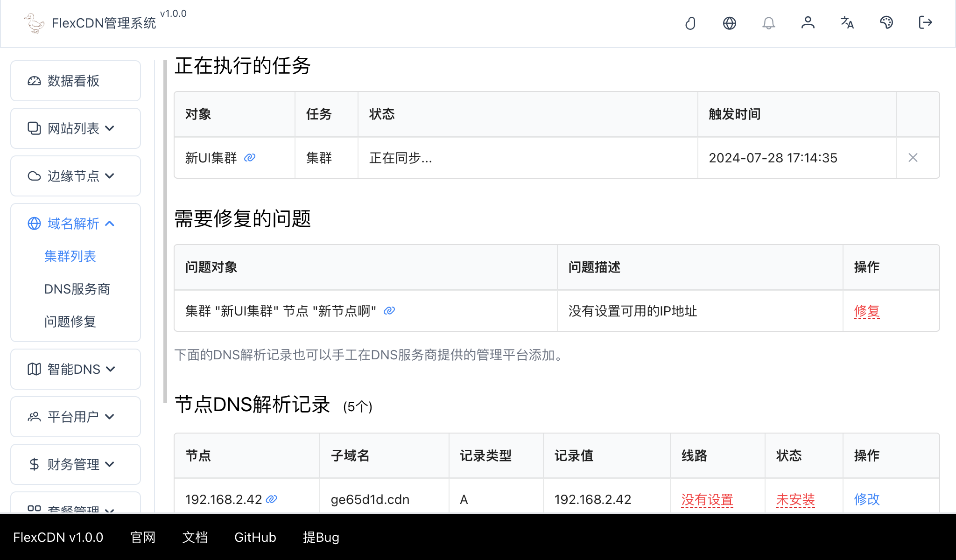Switch language using the translate icon
The height and width of the screenshot is (560, 956).
coord(847,23)
